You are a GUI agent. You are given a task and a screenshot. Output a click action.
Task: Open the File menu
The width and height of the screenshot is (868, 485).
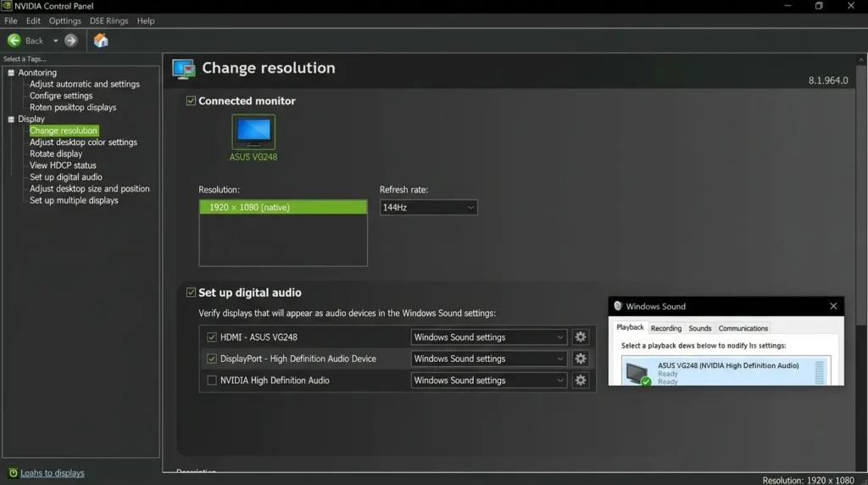[10, 20]
